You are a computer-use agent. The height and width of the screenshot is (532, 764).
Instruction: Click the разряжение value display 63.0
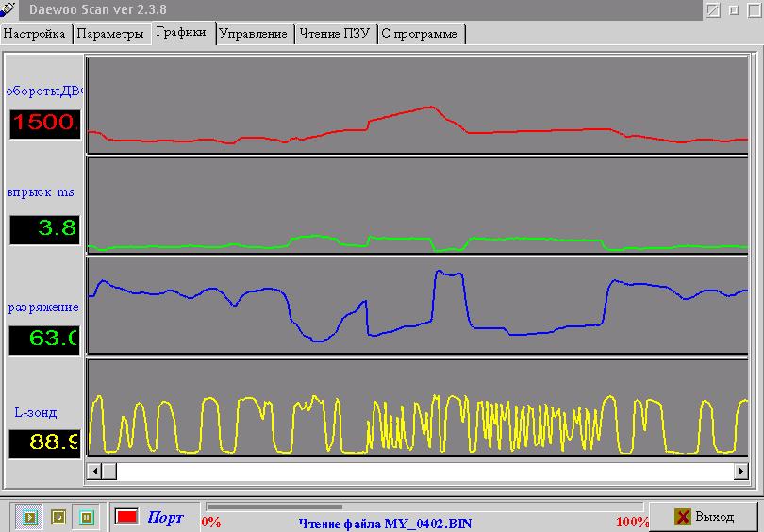[x=45, y=339]
